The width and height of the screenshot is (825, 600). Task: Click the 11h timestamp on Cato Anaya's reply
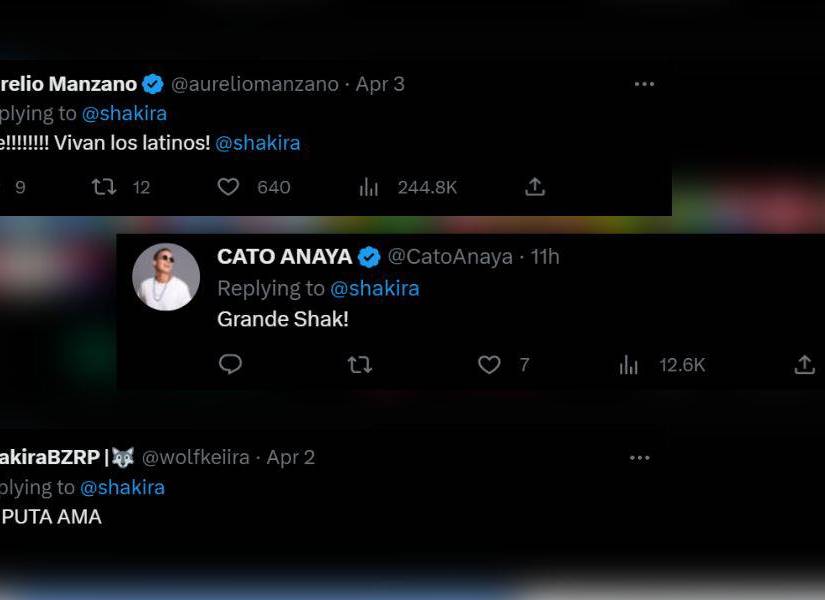tap(545, 257)
